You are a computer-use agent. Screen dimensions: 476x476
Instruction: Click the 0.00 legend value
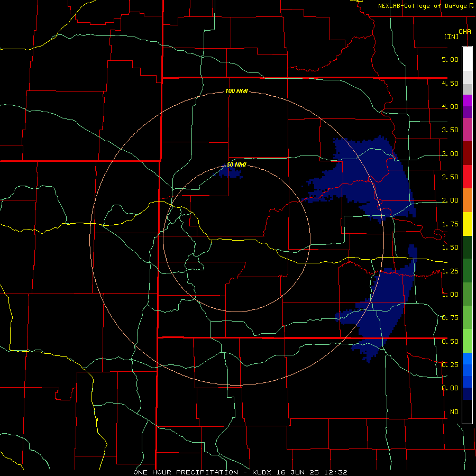(x=450, y=388)
